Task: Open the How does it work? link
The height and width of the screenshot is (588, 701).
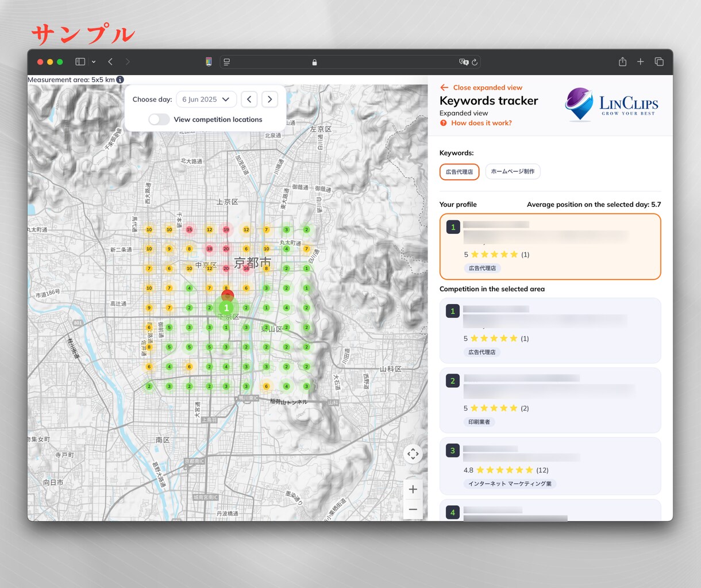Action: 476,123
